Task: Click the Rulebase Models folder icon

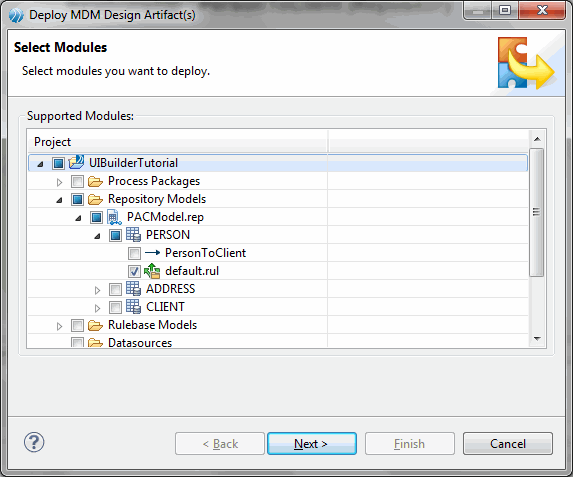Action: (95, 325)
